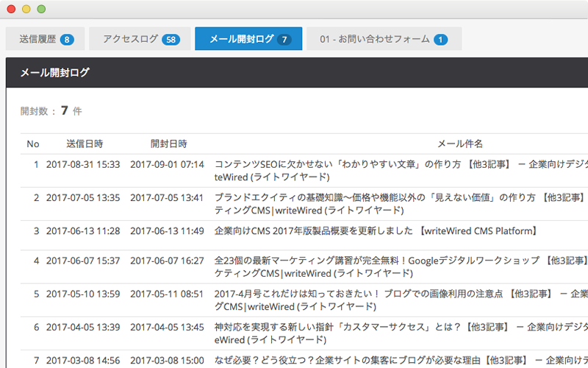Select opened date 2017-06-13 11:49
Viewport: 588px width, 368px height.
click(167, 231)
